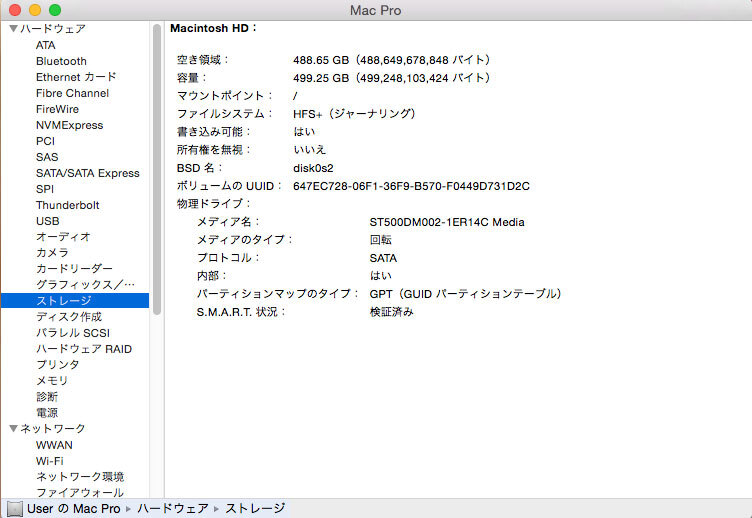Open the グラフィックス／… entry

85,285
